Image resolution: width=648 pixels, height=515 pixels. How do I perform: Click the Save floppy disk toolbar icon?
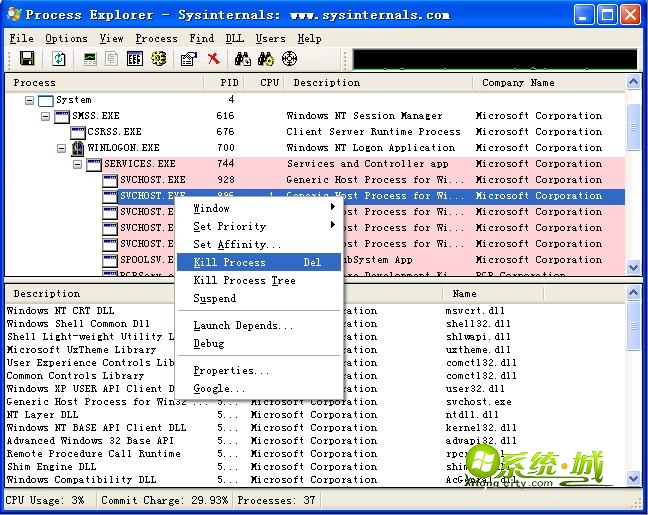27,59
